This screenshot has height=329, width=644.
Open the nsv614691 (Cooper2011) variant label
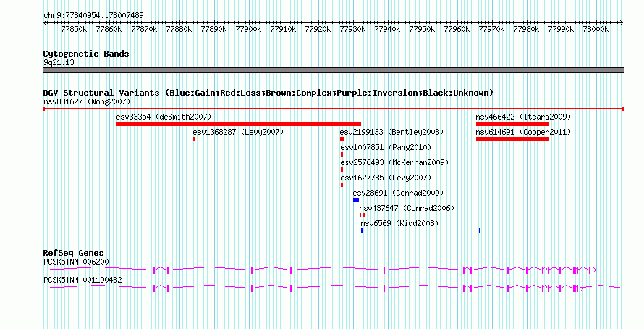[523, 132]
